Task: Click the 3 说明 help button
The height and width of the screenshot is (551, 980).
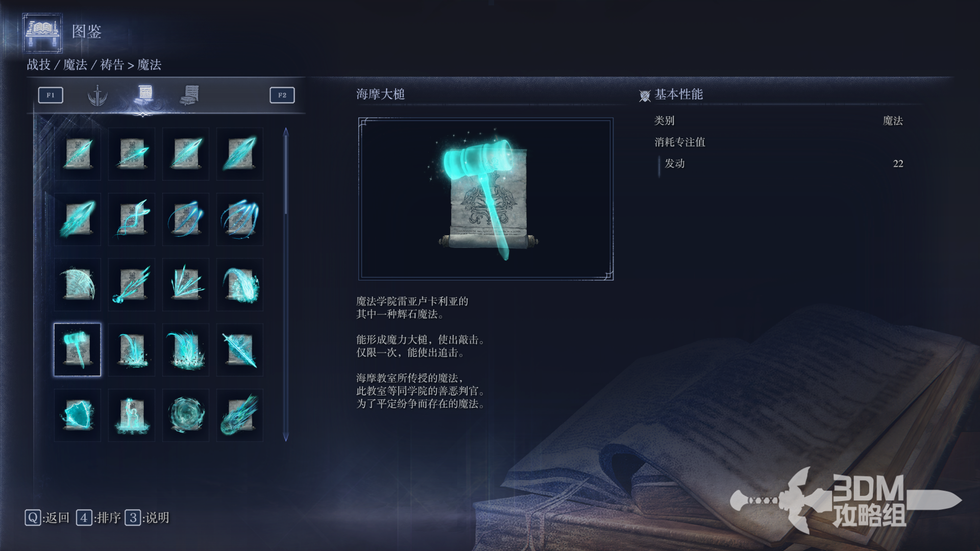Action: [x=147, y=518]
